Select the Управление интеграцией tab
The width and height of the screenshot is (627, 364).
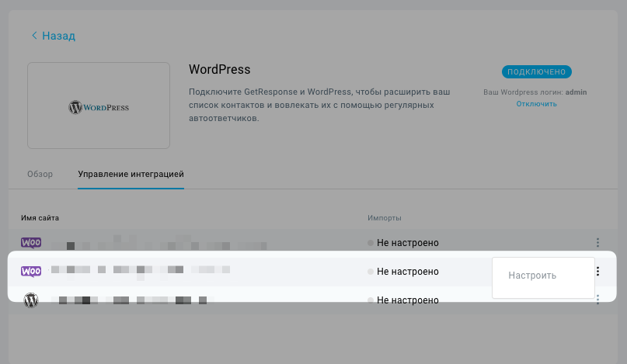pyautogui.click(x=131, y=174)
